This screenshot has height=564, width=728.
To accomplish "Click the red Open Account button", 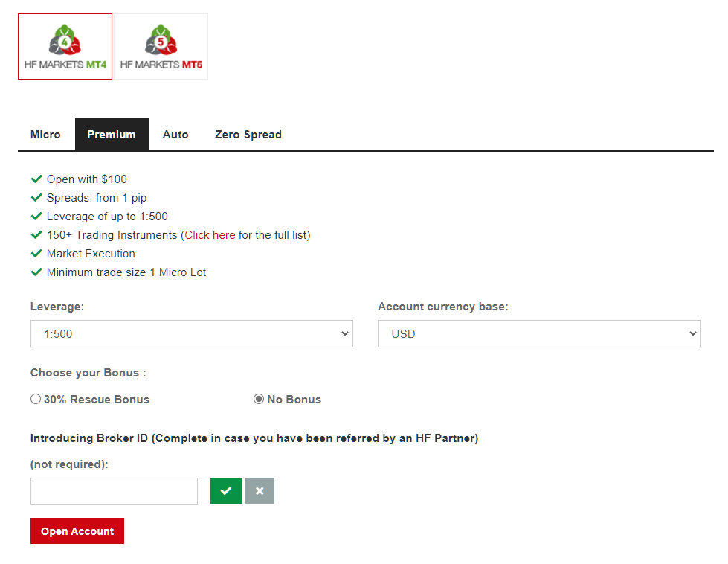I will [77, 531].
